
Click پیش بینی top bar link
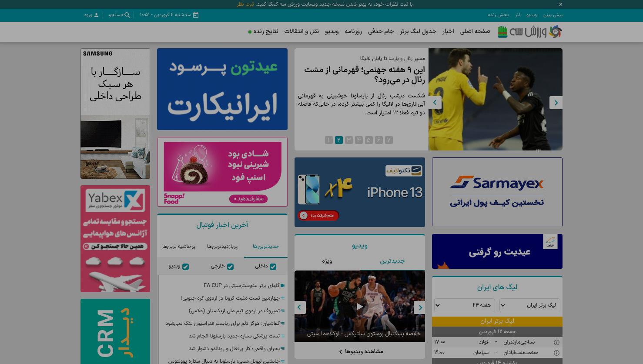(x=553, y=15)
